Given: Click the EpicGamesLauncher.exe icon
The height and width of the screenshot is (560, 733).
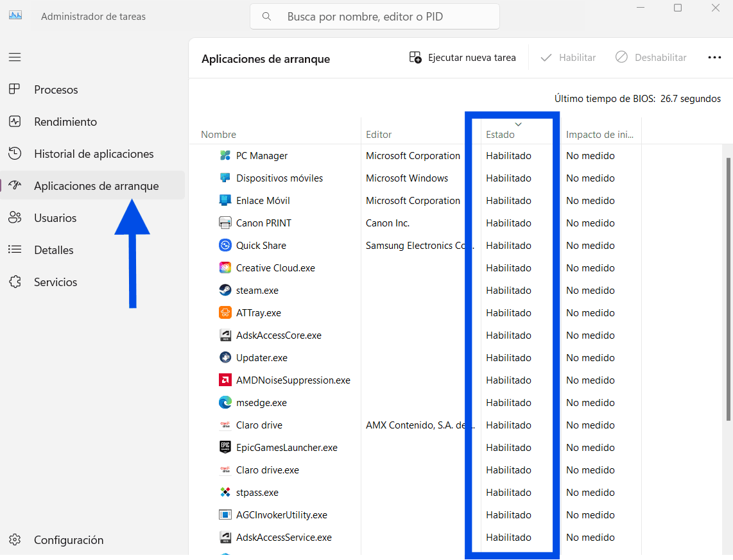Looking at the screenshot, I should pyautogui.click(x=225, y=447).
